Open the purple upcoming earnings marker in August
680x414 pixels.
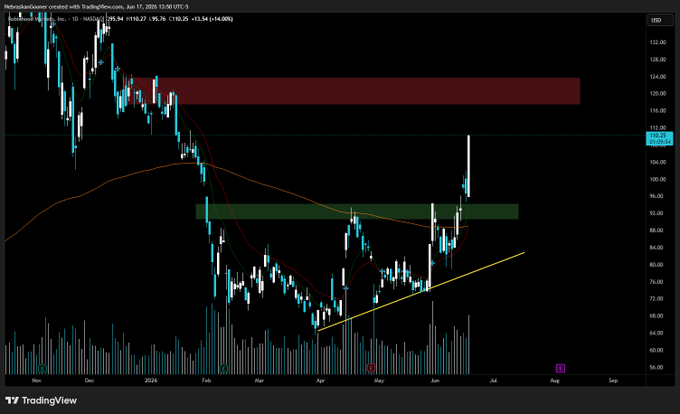click(560, 368)
